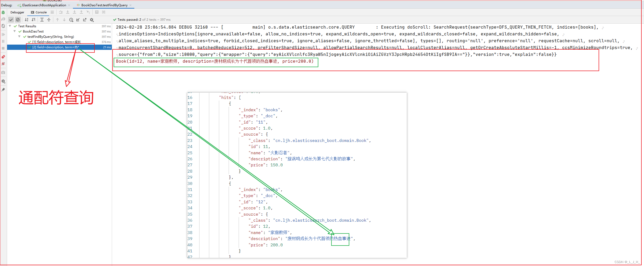The image size is (644, 266).
Task: Click the Debug rerun bug icon
Action: (x=3, y=12)
